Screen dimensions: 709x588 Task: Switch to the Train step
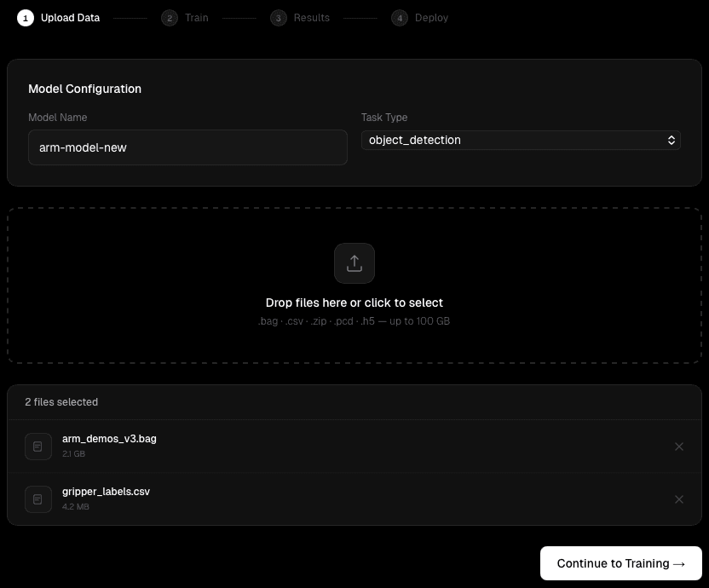(x=197, y=17)
